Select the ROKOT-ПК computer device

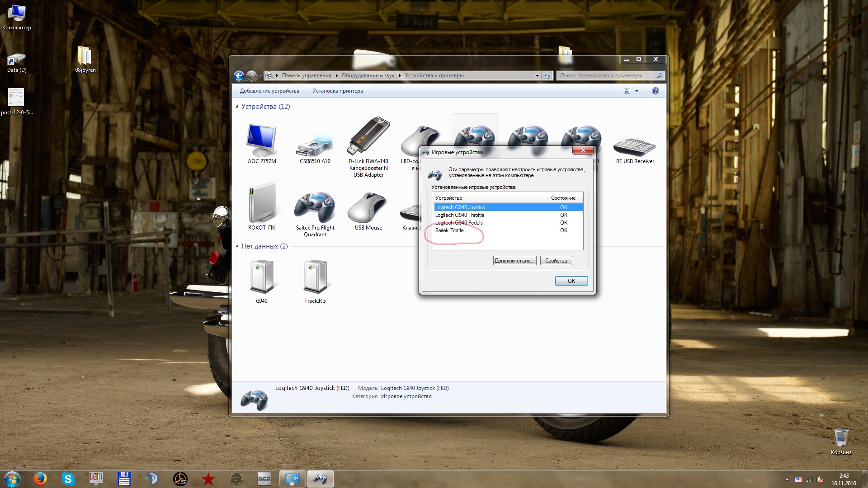pos(262,206)
